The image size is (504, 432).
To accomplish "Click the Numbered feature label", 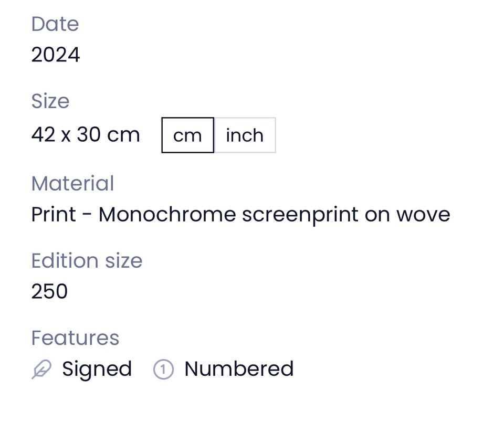I will click(239, 368).
